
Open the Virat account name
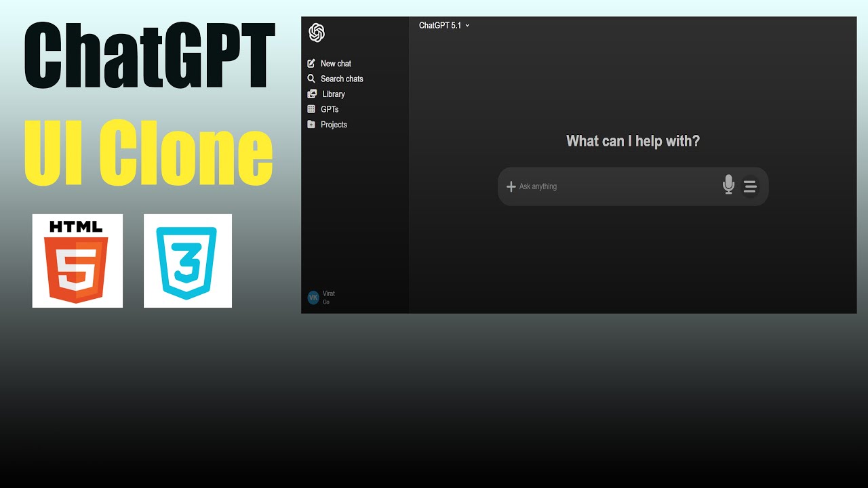pos(329,293)
